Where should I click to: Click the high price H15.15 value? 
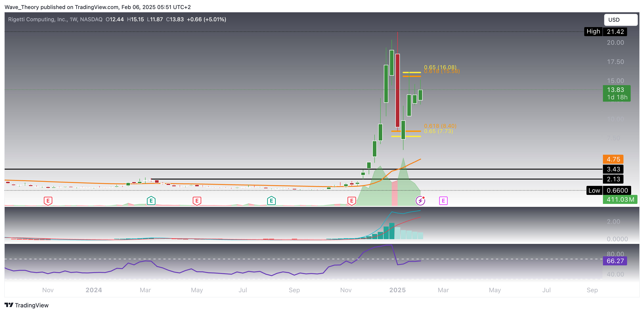click(x=135, y=19)
